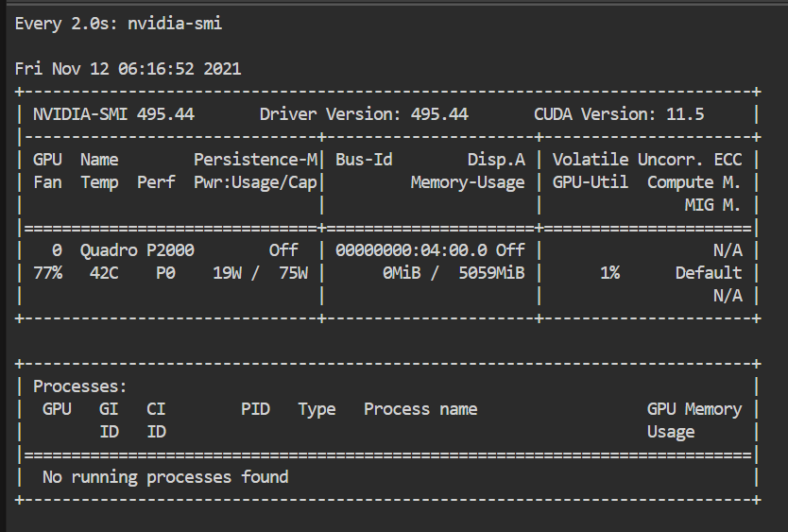788x532 pixels.
Task: Click the bus ID '00000000:04:00.0'
Action: [x=411, y=249]
